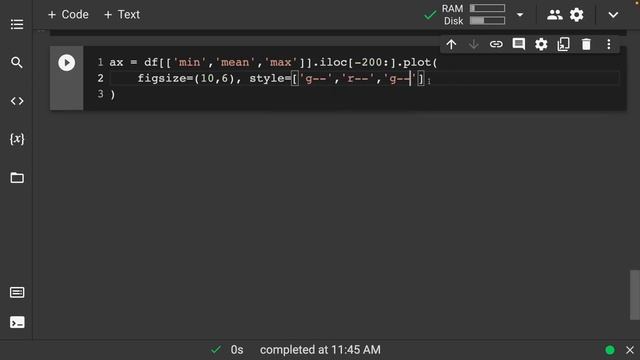The height and width of the screenshot is (360, 640).
Task: Run the code cell
Action: (67, 63)
